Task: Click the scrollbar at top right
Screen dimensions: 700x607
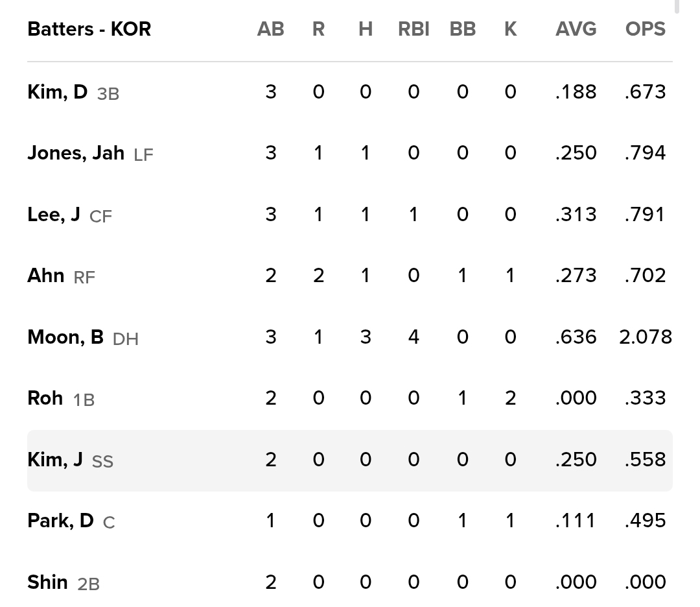Action: (x=677, y=6)
